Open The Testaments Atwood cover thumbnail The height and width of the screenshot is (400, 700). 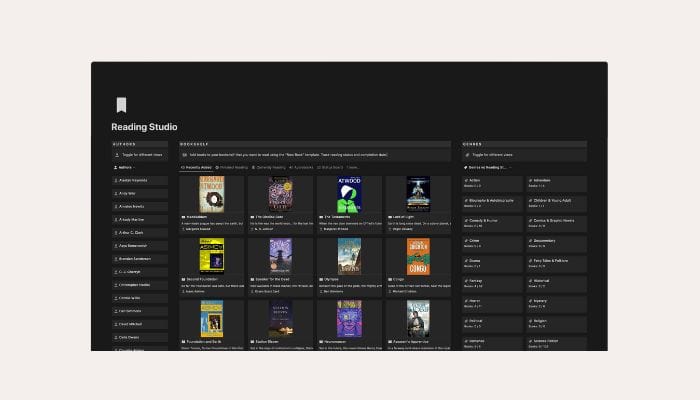(x=349, y=194)
